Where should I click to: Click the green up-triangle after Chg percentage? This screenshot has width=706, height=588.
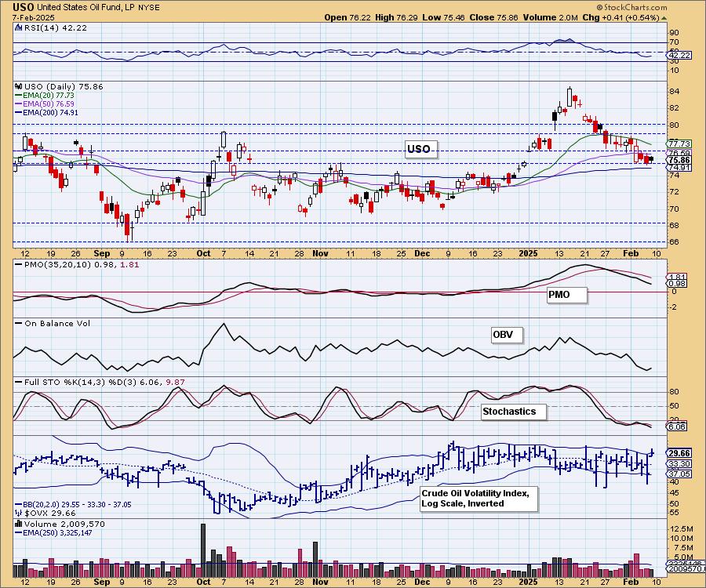click(x=664, y=18)
